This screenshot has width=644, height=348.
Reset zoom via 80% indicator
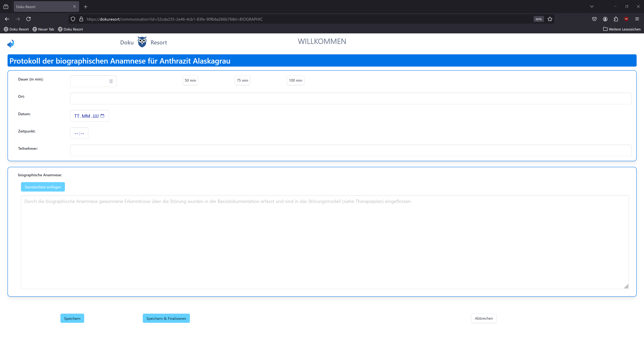coord(538,19)
